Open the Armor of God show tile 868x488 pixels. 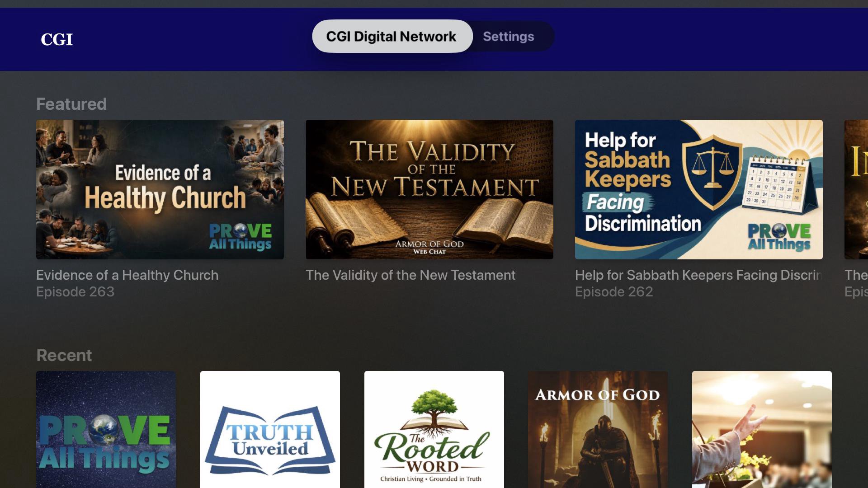[x=598, y=429]
